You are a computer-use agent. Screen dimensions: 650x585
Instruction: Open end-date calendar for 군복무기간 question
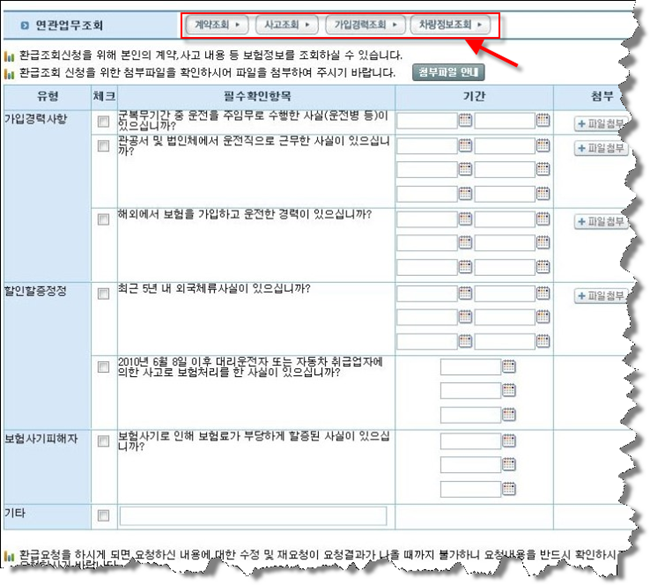[543, 121]
